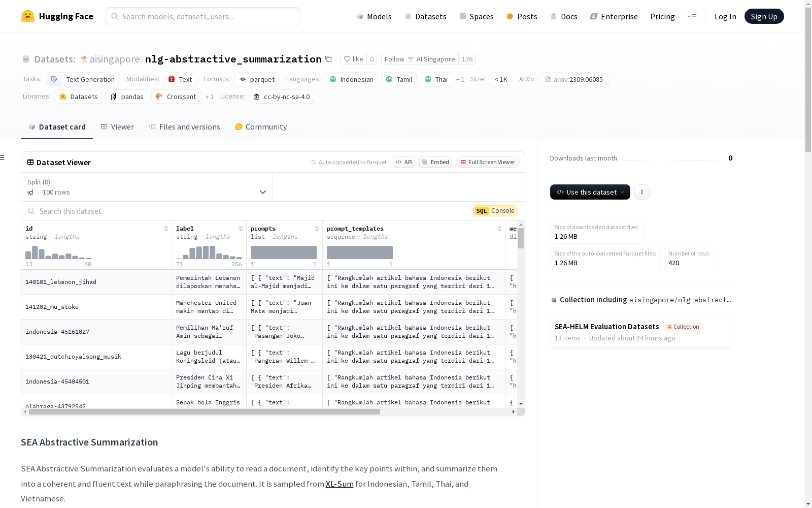Click the size < 1K tag
812x508 pixels.
click(x=501, y=79)
